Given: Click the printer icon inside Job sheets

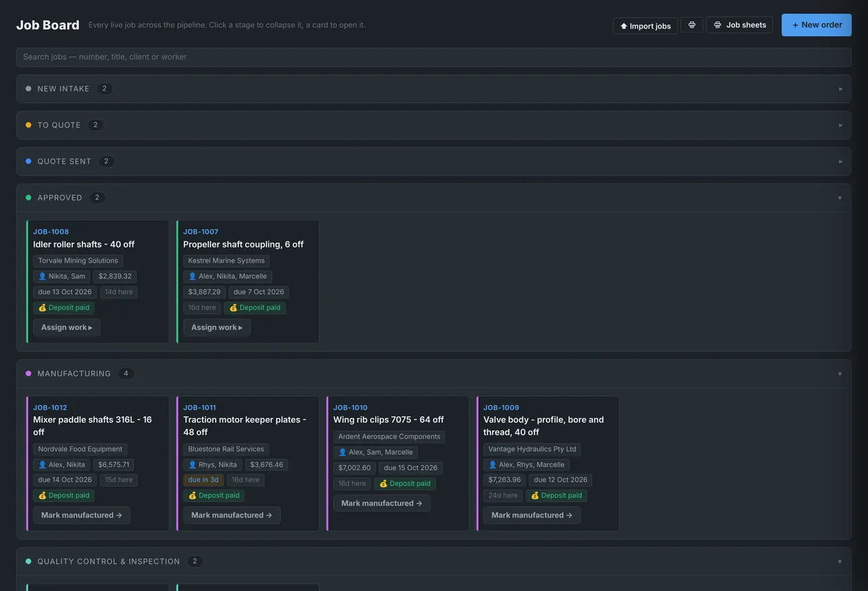Looking at the screenshot, I should [x=717, y=25].
